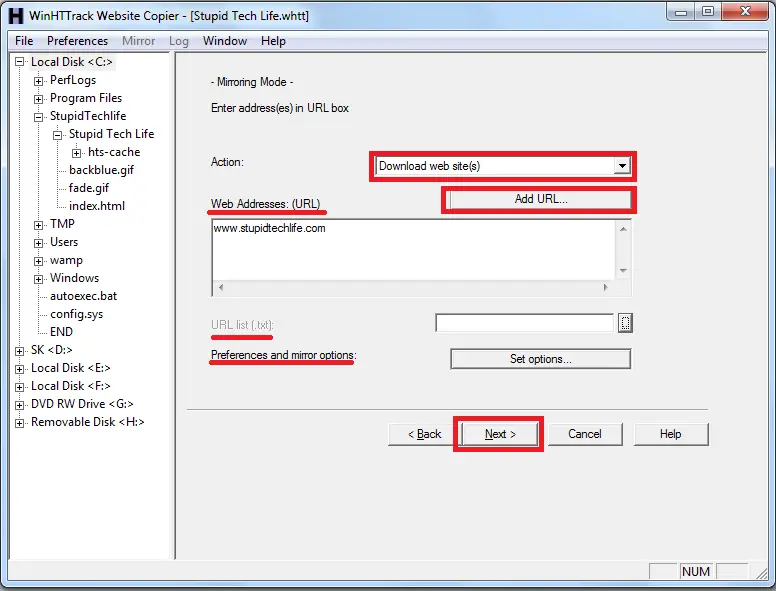Select config.sys in the tree
Viewport: 776px width, 591px height.
[77, 314]
